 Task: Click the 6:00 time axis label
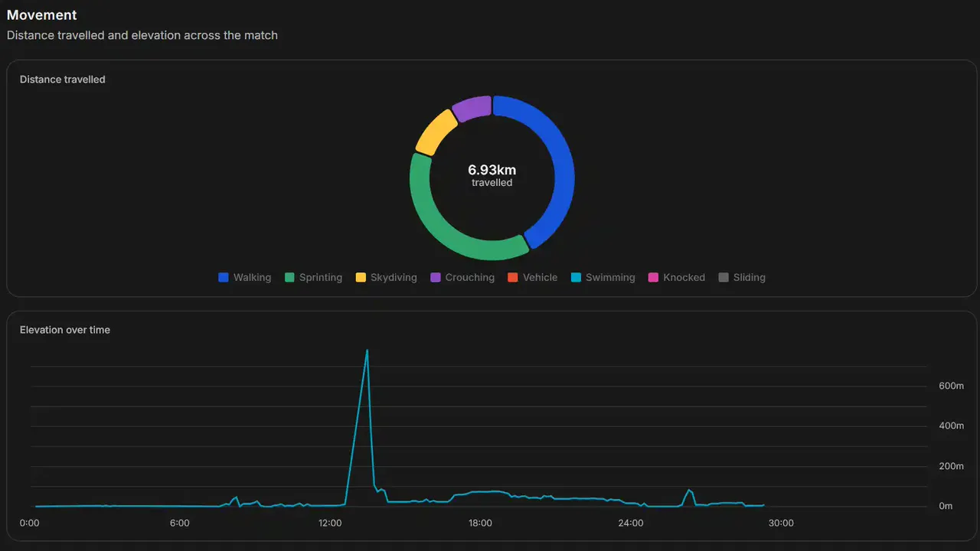pyautogui.click(x=180, y=523)
